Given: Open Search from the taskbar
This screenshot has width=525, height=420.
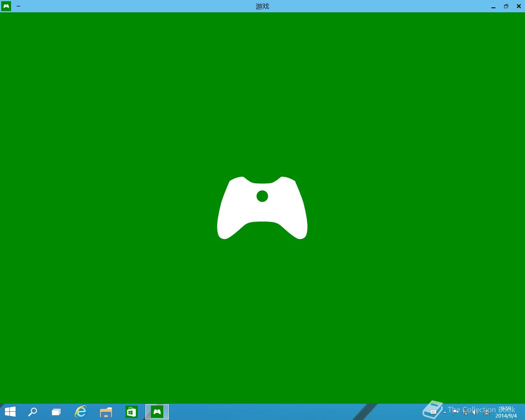Looking at the screenshot, I should coord(32,412).
